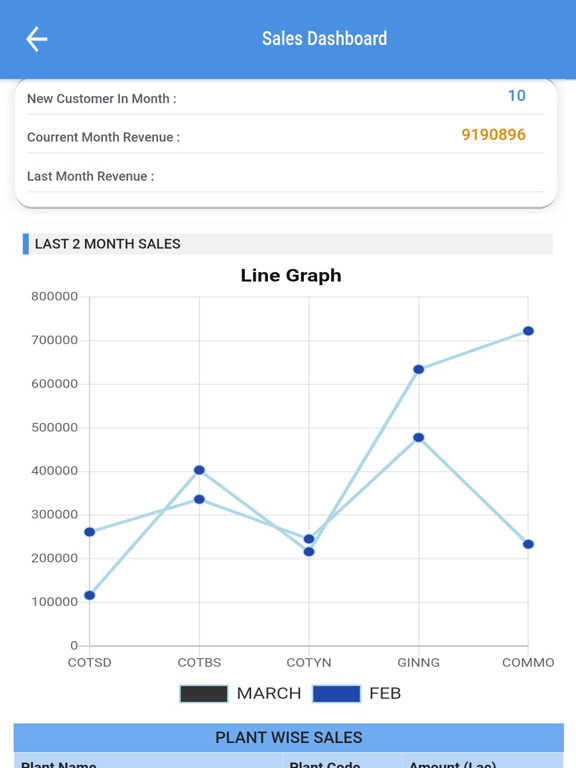Click the COMMO axis label
Viewport: 576px width, 768px height.
tap(528, 663)
